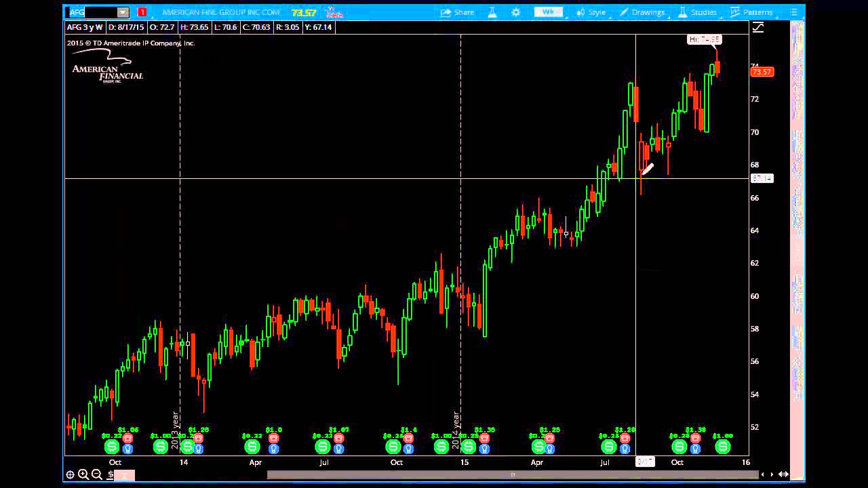Click AMERICAN FINL GROUP INC COM title
Image resolution: width=868 pixels, height=488 pixels.
[221, 12]
